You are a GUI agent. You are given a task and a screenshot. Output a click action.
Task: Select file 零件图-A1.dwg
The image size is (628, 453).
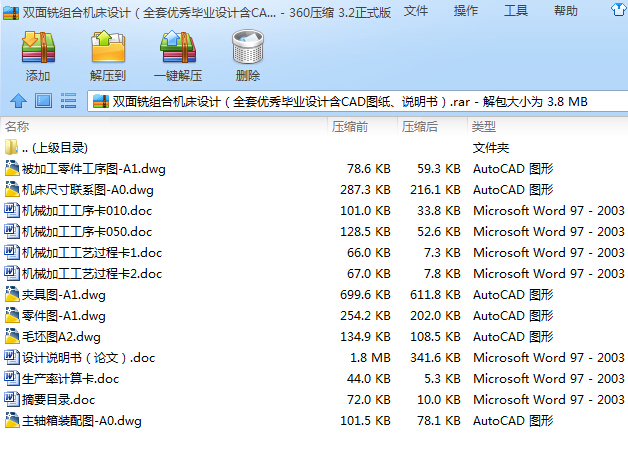(314, 316)
